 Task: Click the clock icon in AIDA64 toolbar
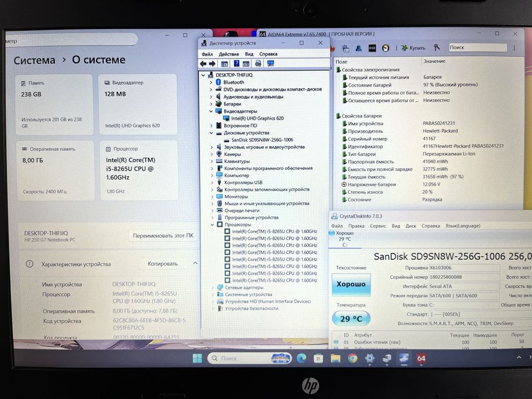click(x=385, y=48)
